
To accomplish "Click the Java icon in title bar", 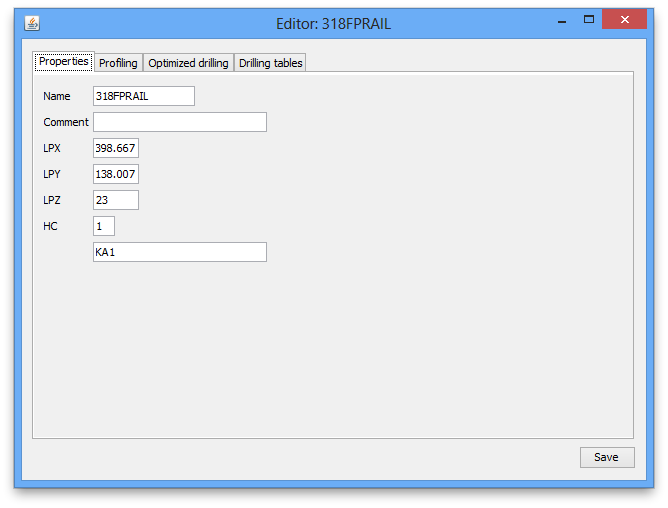I will tap(32, 23).
